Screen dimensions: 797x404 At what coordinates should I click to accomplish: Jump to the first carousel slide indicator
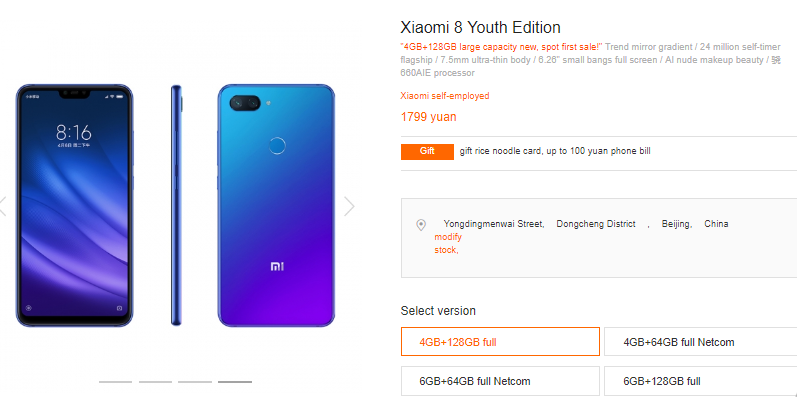(x=116, y=382)
